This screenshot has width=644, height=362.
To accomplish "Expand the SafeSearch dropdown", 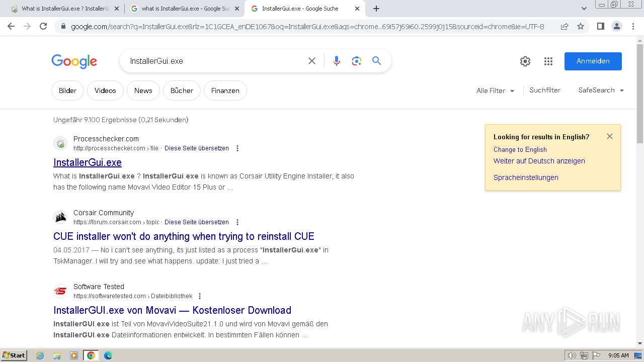I will click(x=601, y=90).
